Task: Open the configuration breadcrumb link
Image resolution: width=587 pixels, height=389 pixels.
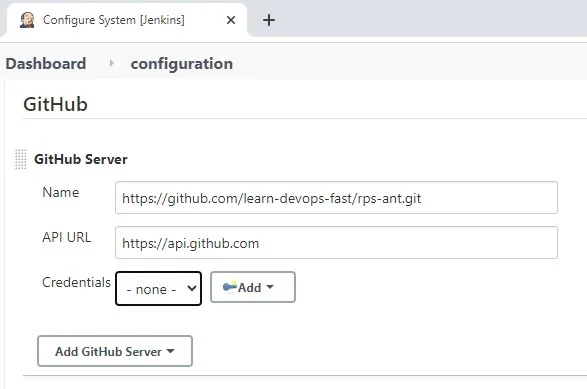Action: pyautogui.click(x=182, y=64)
